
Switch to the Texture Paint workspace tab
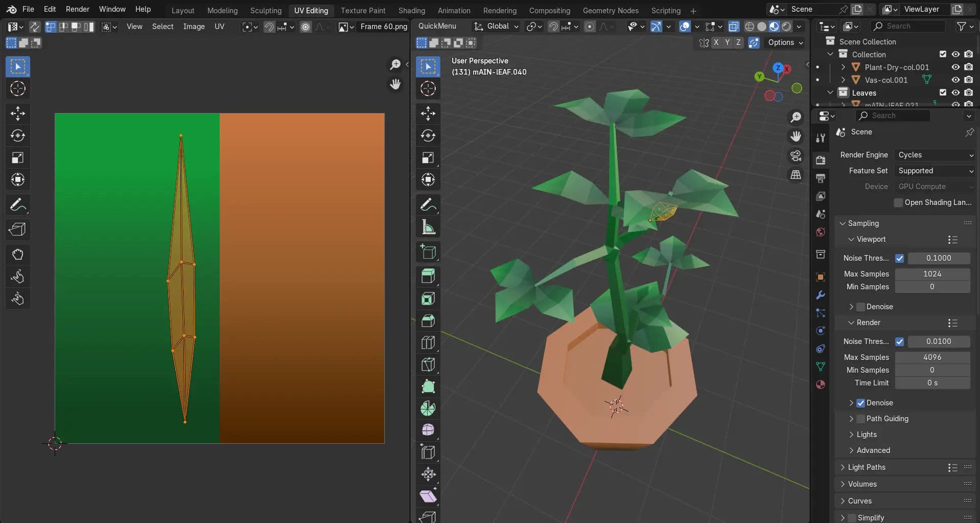click(363, 10)
